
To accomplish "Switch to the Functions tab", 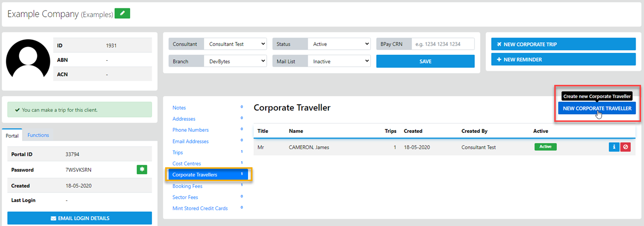I will tap(38, 135).
